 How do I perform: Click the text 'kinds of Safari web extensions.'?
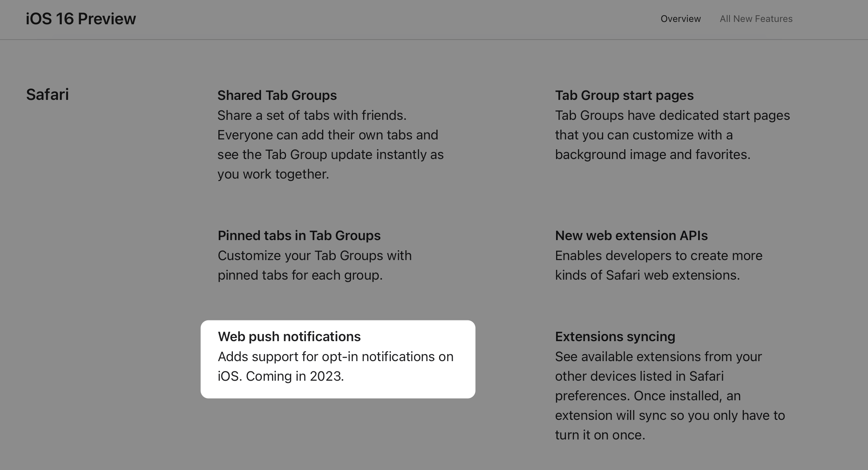click(x=647, y=275)
